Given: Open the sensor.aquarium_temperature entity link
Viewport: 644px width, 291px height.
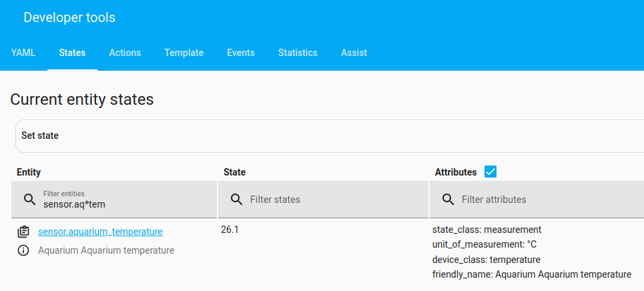Looking at the screenshot, I should [100, 232].
